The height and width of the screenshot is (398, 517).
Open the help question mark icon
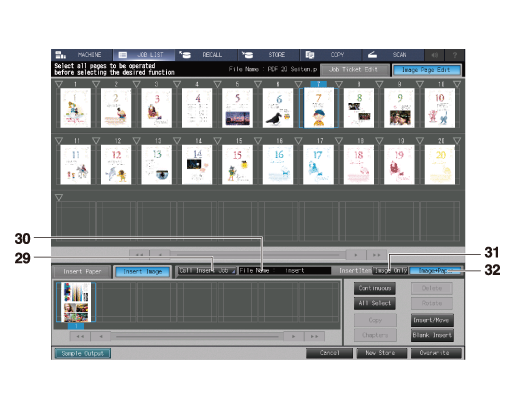tap(455, 55)
